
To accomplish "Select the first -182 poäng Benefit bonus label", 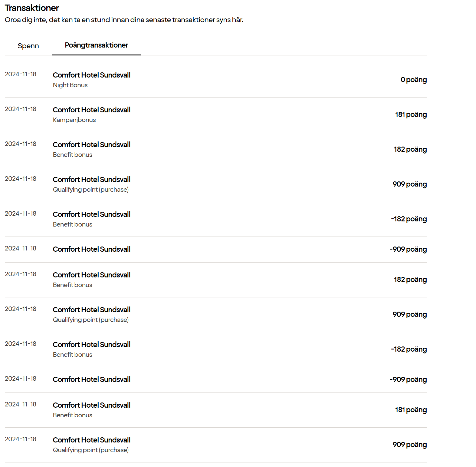I will tap(72, 224).
